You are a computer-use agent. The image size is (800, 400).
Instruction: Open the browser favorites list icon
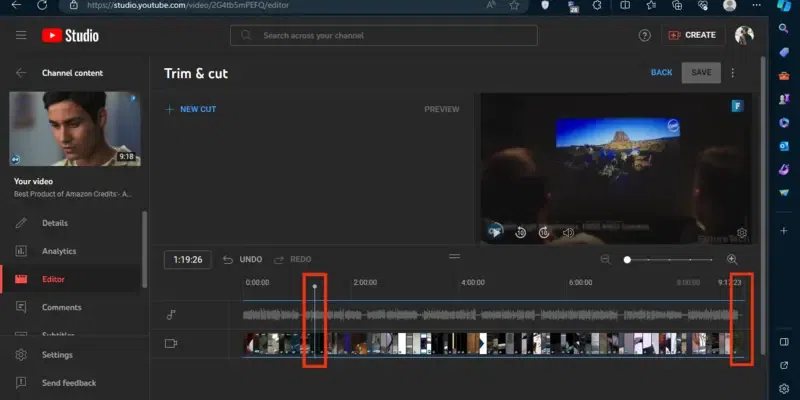pyautogui.click(x=651, y=5)
